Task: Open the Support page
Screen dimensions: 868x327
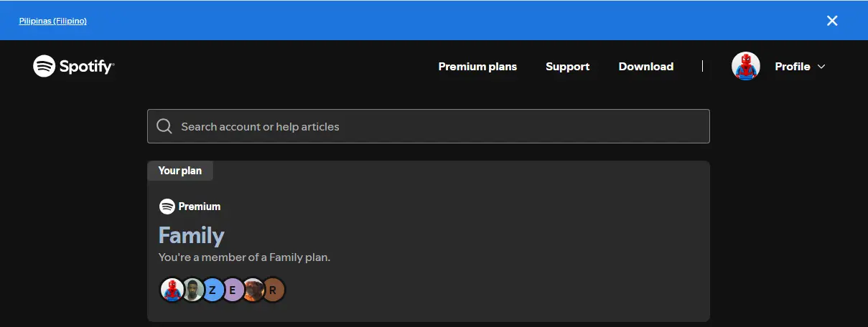Action: [x=567, y=67]
